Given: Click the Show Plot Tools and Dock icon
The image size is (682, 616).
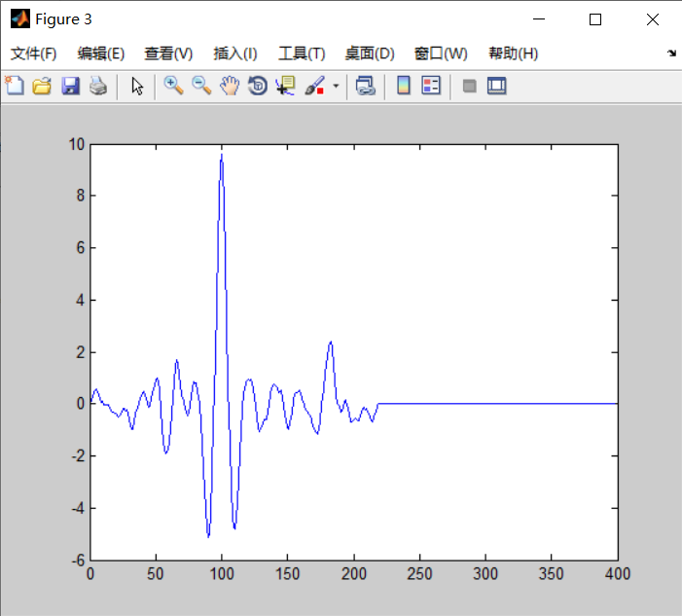Looking at the screenshot, I should point(497,86).
